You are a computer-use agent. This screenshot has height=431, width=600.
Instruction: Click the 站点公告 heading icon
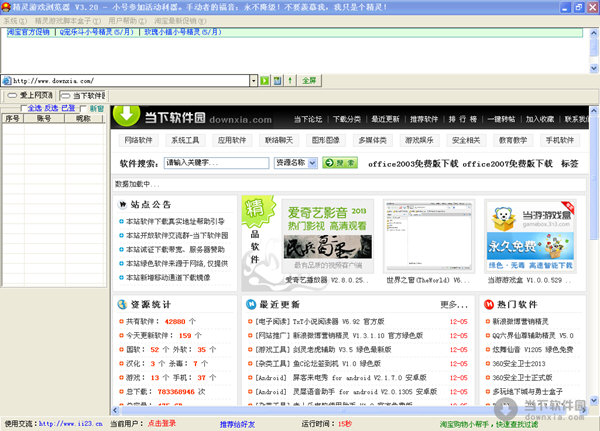click(122, 204)
